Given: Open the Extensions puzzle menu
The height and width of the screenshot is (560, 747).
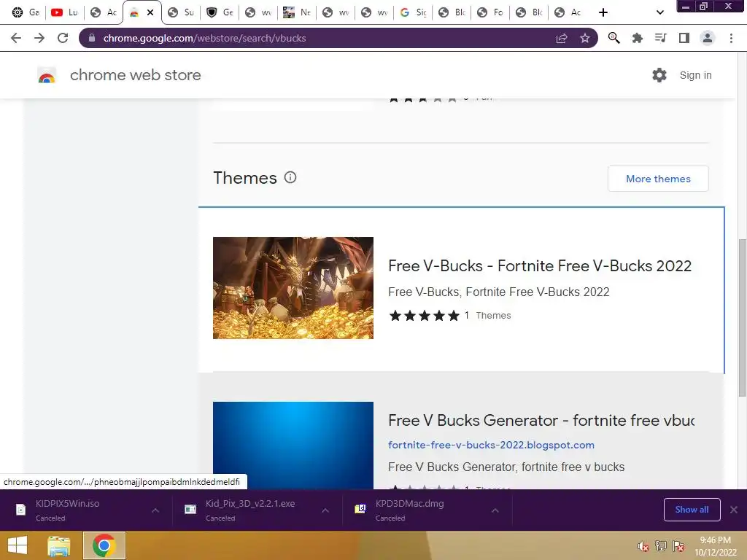Looking at the screenshot, I should pos(638,38).
